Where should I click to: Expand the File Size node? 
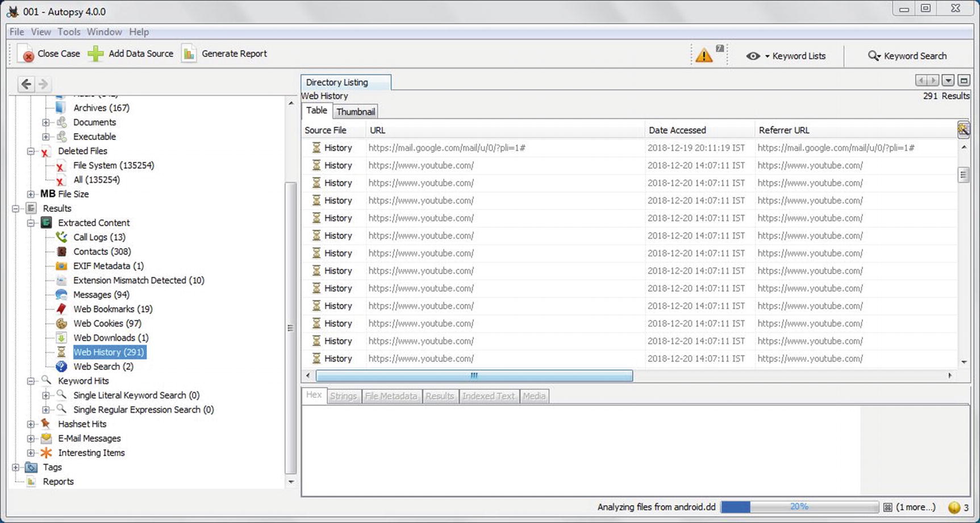[x=31, y=194]
